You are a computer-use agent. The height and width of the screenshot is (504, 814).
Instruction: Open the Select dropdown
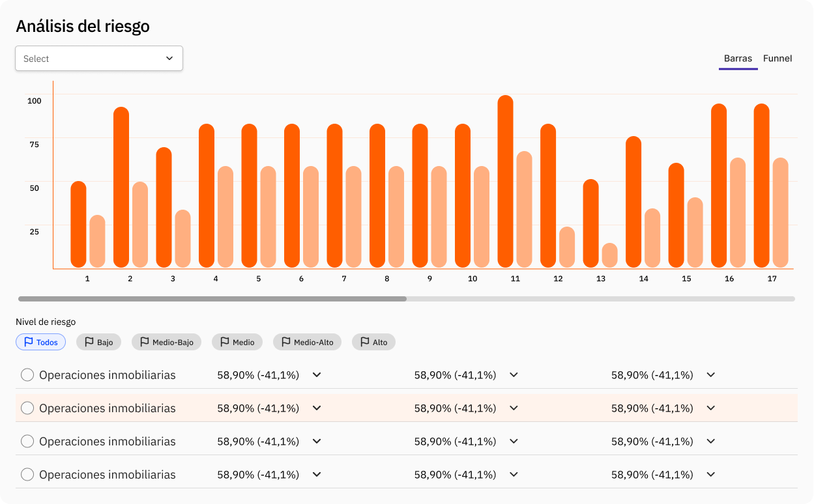click(x=99, y=59)
